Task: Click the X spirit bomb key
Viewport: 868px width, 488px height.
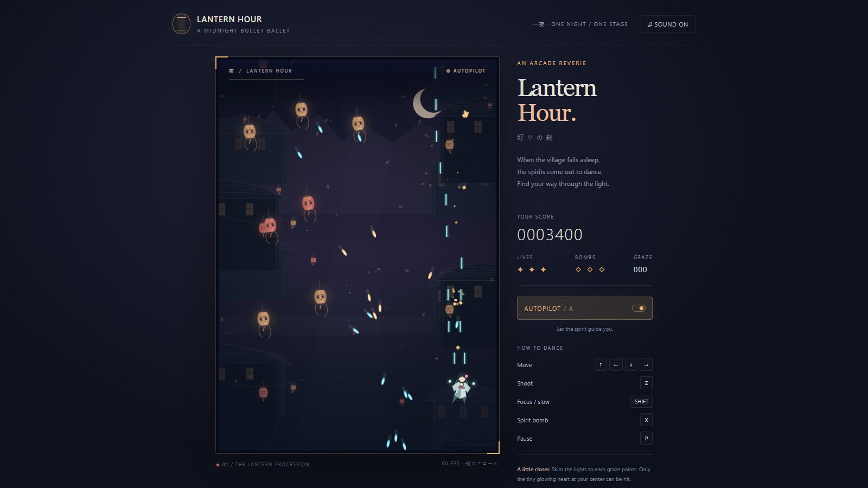Action: [x=646, y=420]
